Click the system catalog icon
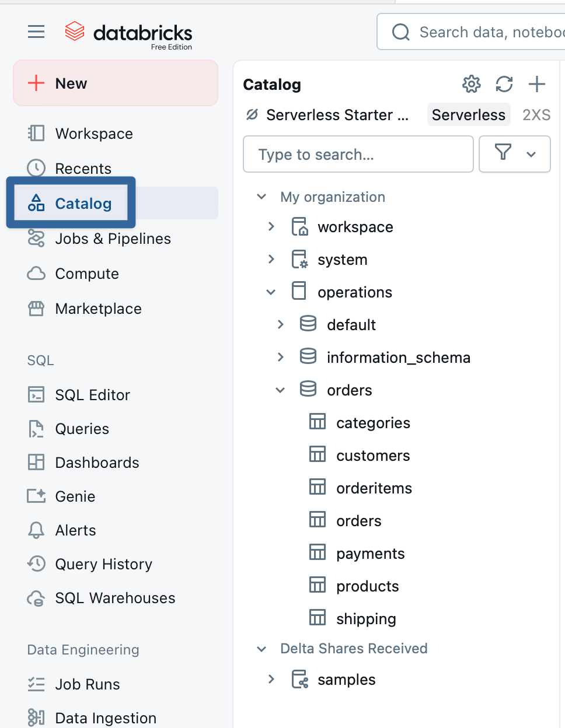The image size is (565, 728). click(299, 259)
